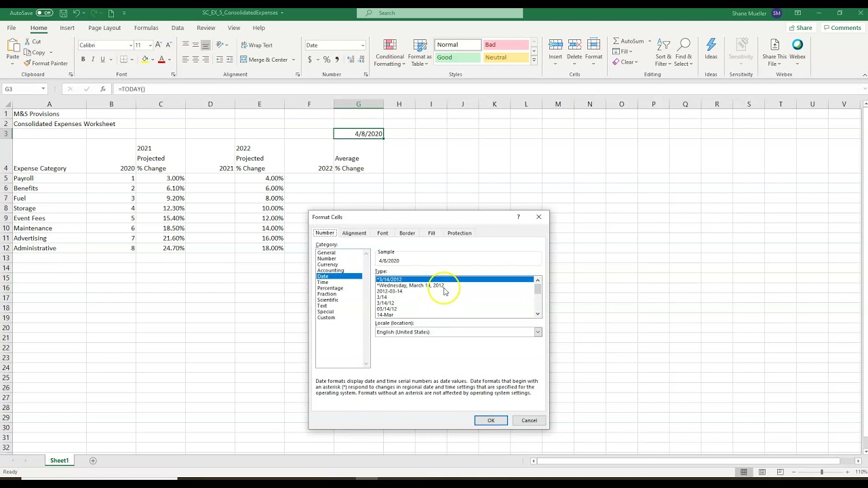This screenshot has height=488, width=868.
Task: Switch to the View tab
Action: pyautogui.click(x=234, y=28)
